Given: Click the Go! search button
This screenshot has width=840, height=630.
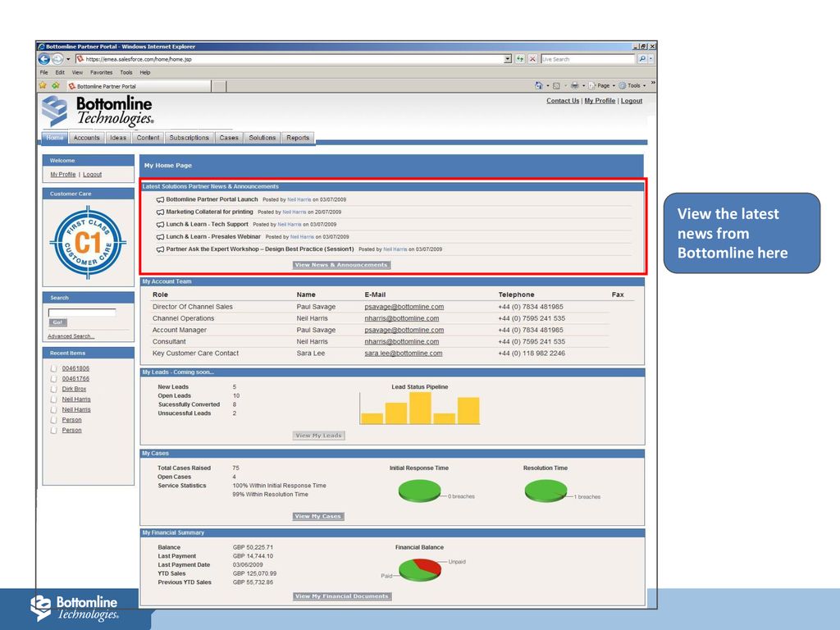Looking at the screenshot, I should click(x=58, y=322).
